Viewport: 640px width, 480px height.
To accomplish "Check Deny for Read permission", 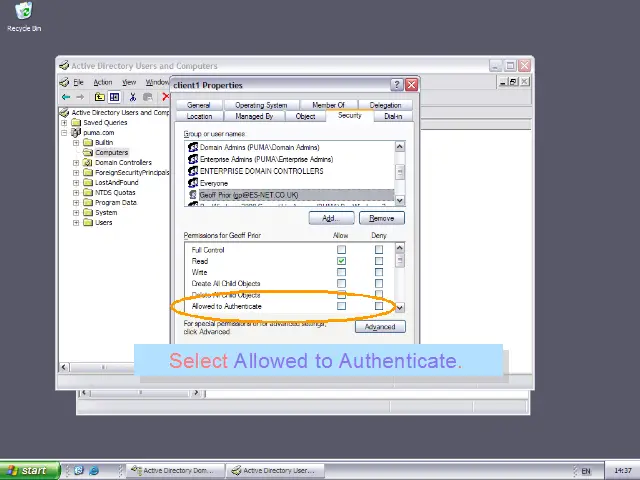I will 379,260.
